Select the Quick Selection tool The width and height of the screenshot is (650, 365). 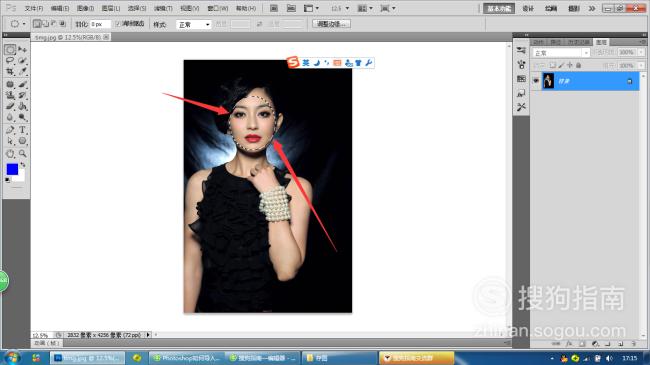[x=23, y=61]
